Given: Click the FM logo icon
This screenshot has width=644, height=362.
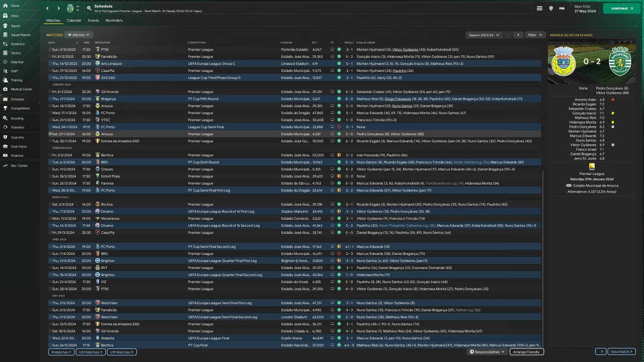Looking at the screenshot, I should pos(561,9).
